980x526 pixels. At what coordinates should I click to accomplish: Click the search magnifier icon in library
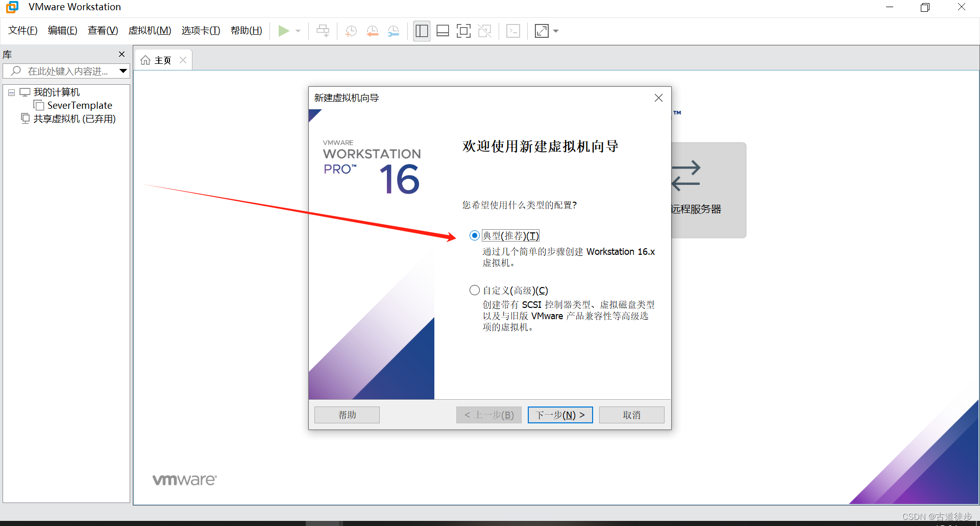tap(16, 71)
